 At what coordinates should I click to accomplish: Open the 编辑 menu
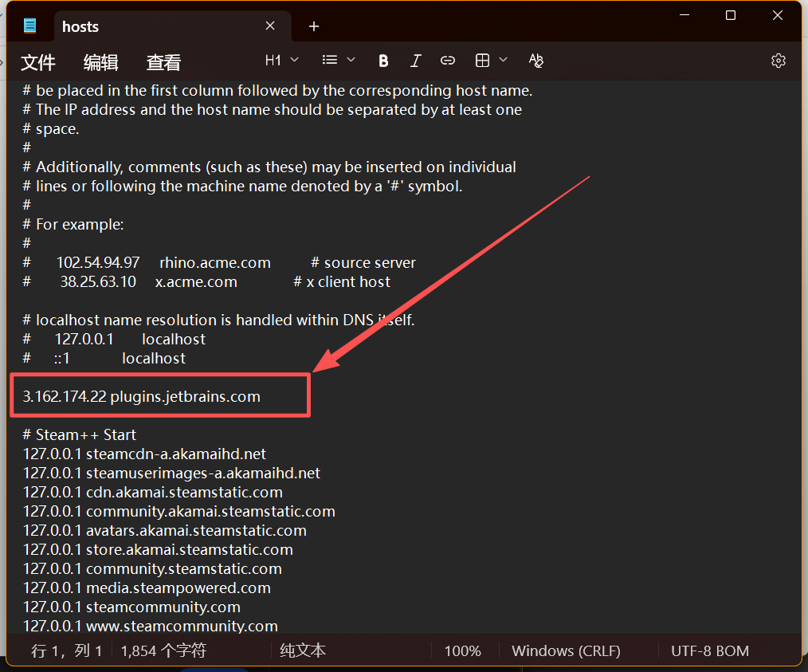[x=101, y=62]
